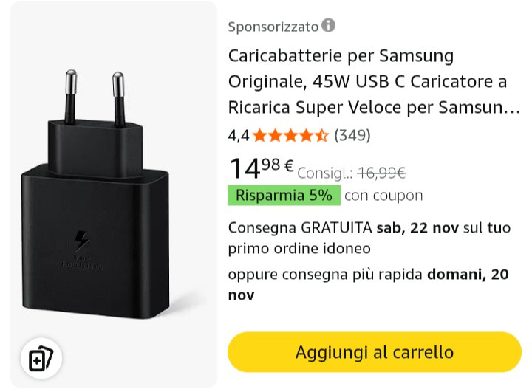This screenshot has width=532, height=392.
Task: Click the "primo ordine idoneo" text
Action: pos(299,248)
